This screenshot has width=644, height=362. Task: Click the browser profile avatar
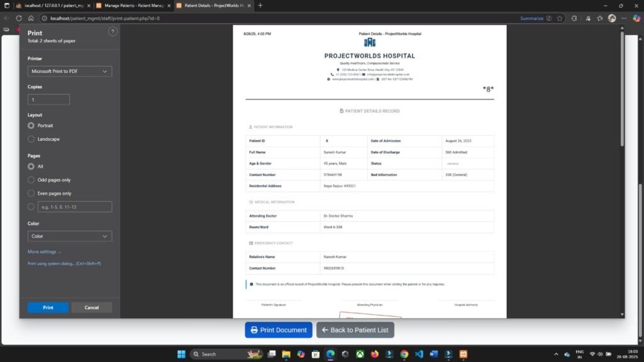click(x=611, y=18)
